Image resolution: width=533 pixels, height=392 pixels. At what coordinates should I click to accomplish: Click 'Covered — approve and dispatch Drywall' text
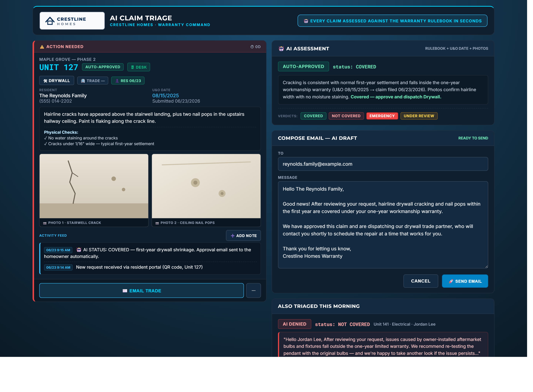coord(396,97)
